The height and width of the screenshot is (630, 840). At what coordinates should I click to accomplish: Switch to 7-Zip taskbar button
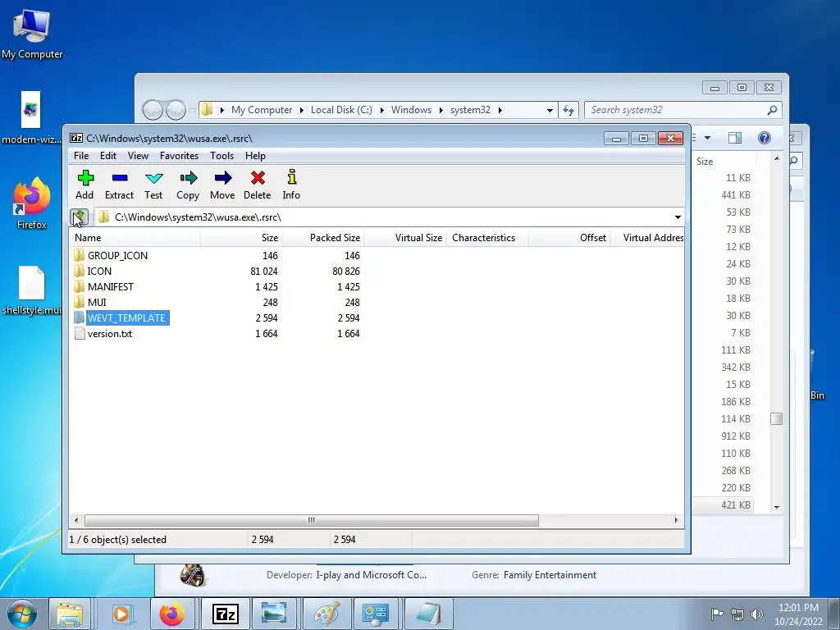[x=225, y=614]
